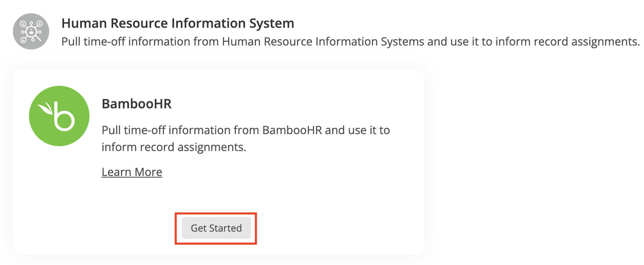Click the BambooHR card description first line

pyautogui.click(x=245, y=130)
